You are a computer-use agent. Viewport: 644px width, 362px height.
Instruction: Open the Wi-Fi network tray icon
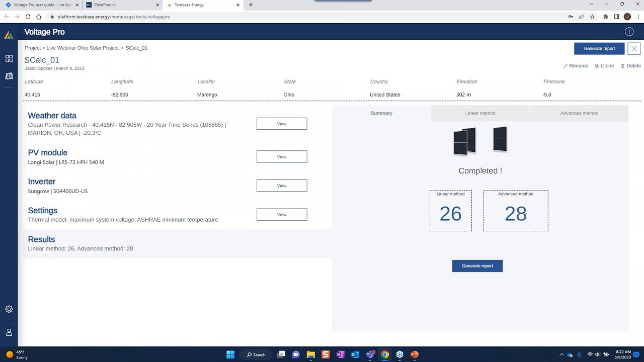(x=590, y=354)
